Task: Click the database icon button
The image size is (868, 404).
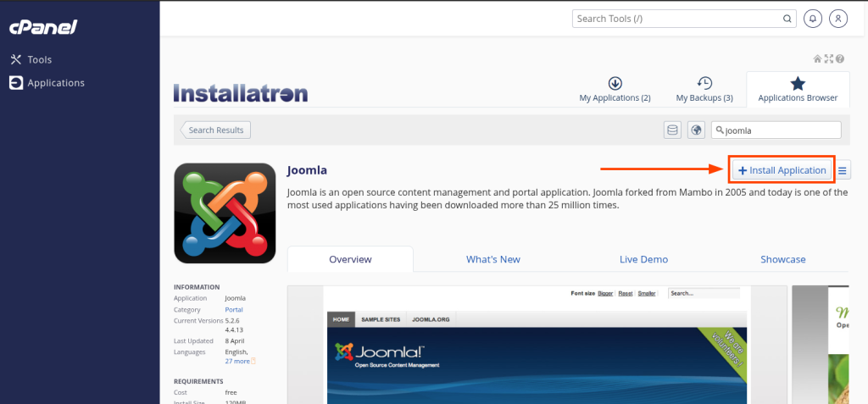Action: [672, 130]
